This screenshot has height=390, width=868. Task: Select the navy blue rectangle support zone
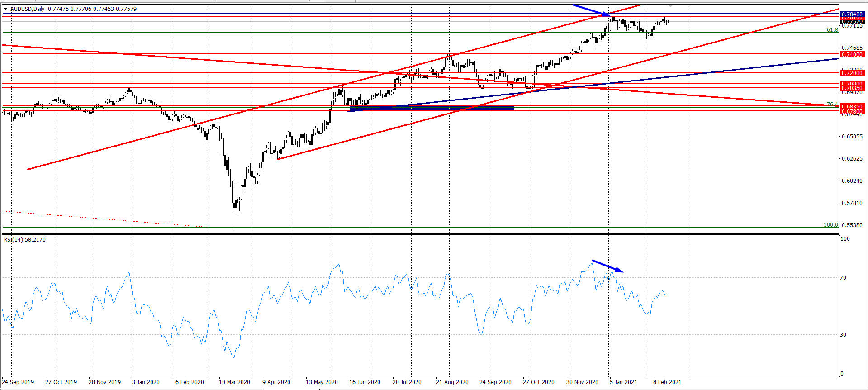432,109
